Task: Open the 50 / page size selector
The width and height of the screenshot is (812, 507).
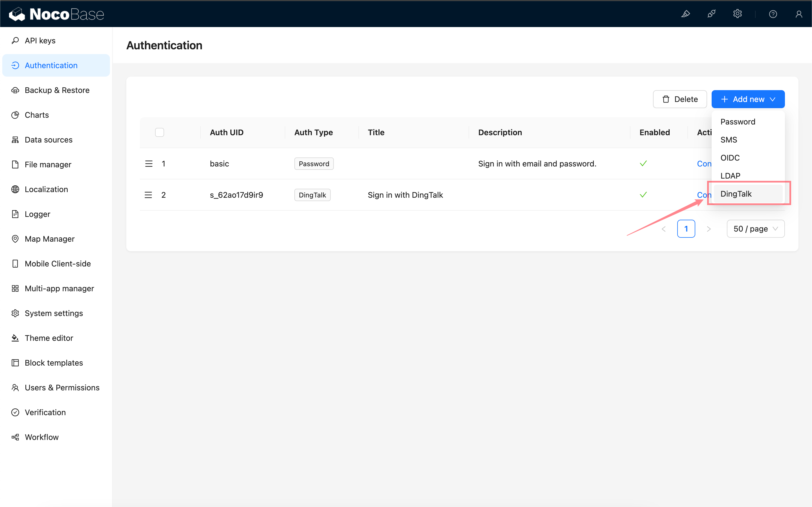Action: 755,229
